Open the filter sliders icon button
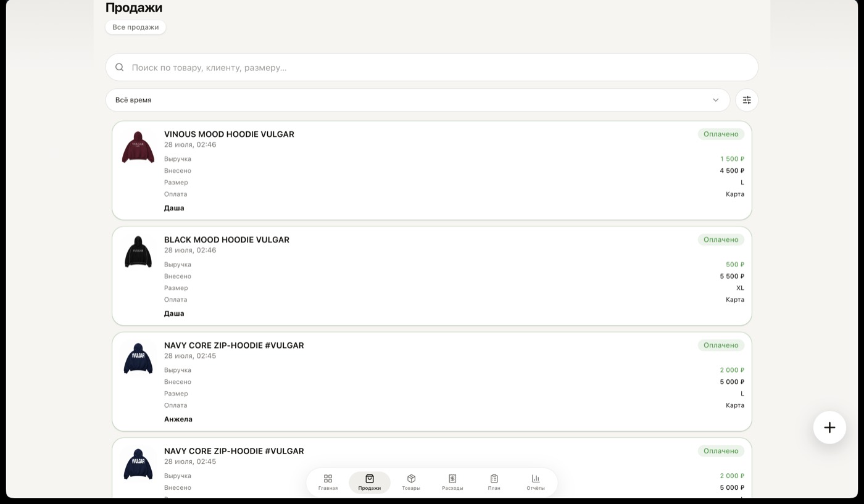Viewport: 864px width, 504px height. pos(747,100)
